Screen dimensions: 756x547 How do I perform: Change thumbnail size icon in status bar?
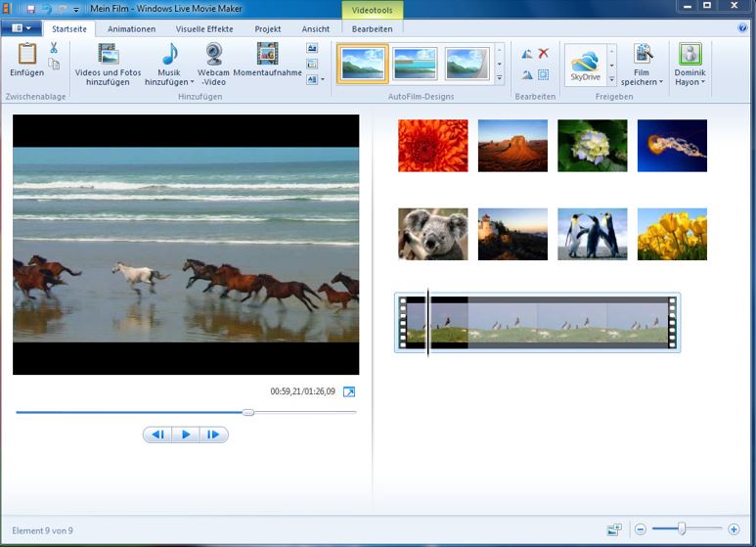click(614, 529)
